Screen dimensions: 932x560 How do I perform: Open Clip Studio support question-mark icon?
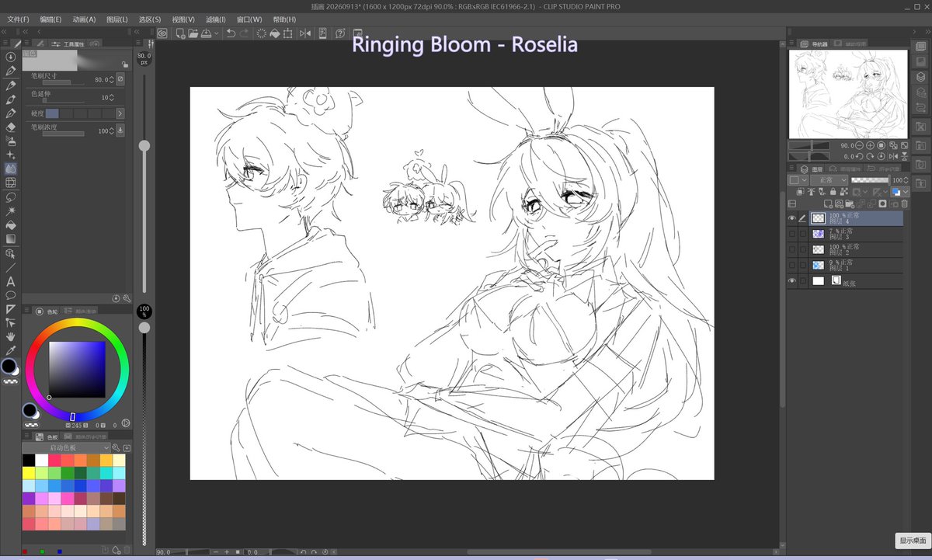pyautogui.click(x=339, y=33)
